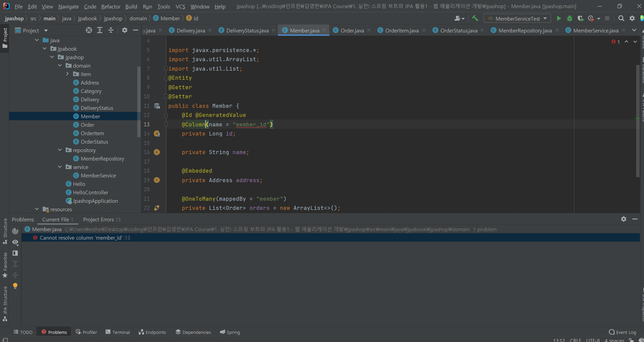
Task: Run with coverage via the shield icon
Action: point(580,19)
